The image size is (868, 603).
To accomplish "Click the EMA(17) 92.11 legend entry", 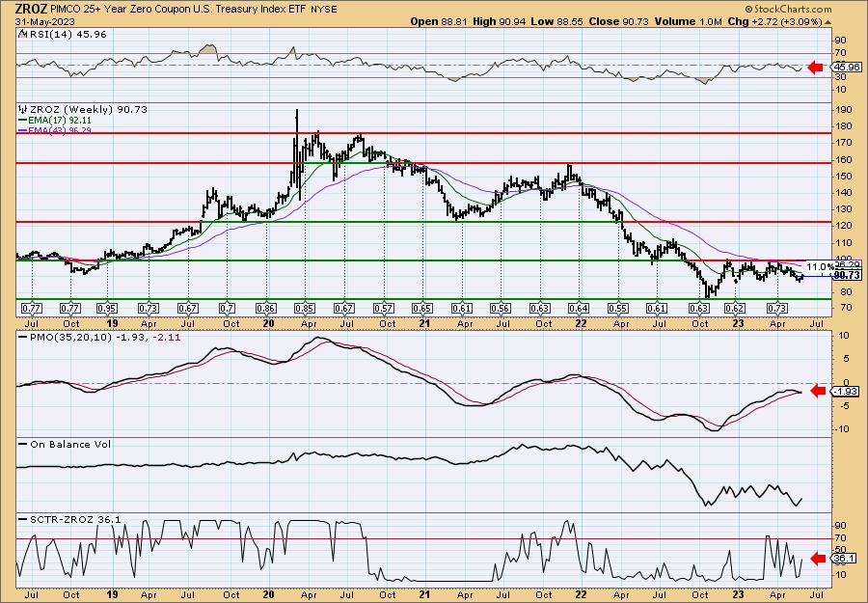I will coord(55,120).
